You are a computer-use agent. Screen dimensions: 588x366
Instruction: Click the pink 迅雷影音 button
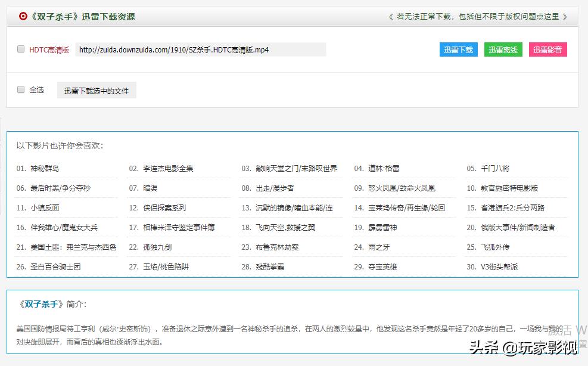click(547, 50)
